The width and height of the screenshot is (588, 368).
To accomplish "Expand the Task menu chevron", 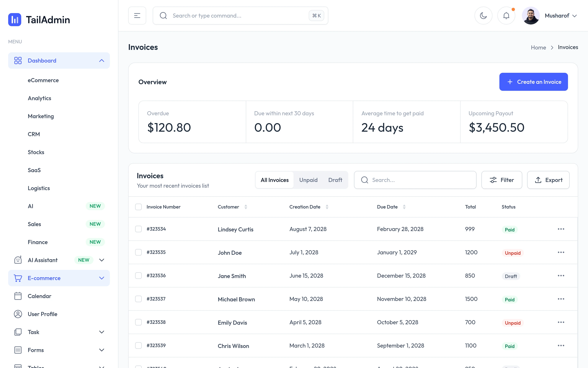I will click(101, 332).
